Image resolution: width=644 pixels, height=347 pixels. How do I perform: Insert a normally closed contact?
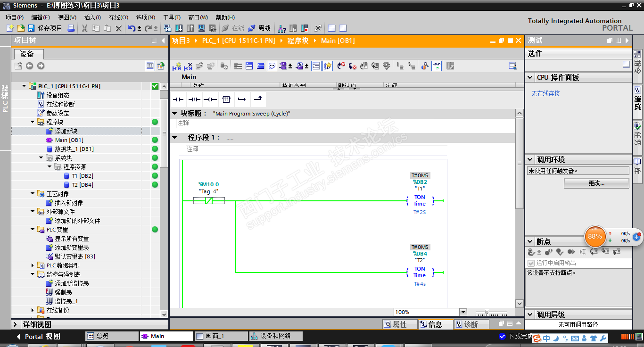point(194,99)
